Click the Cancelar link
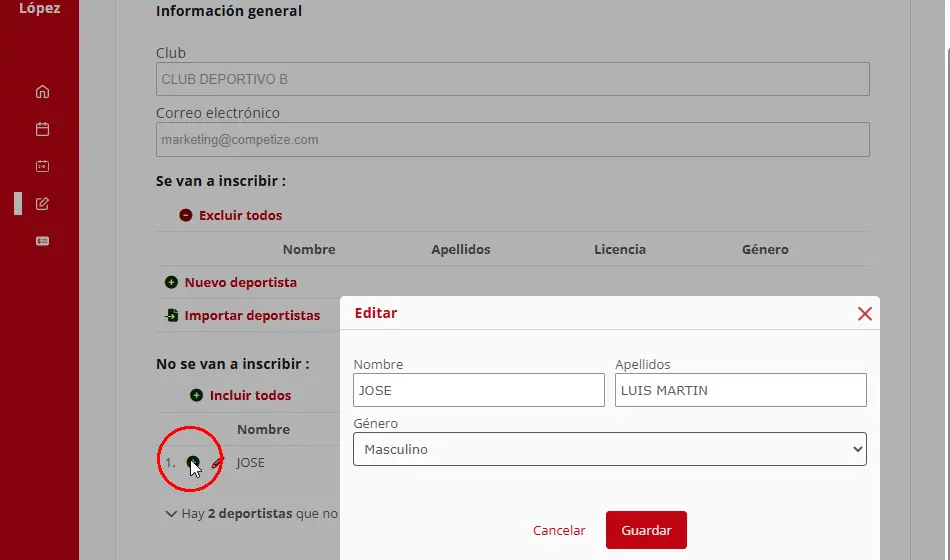The width and height of the screenshot is (950, 560). coord(559,530)
